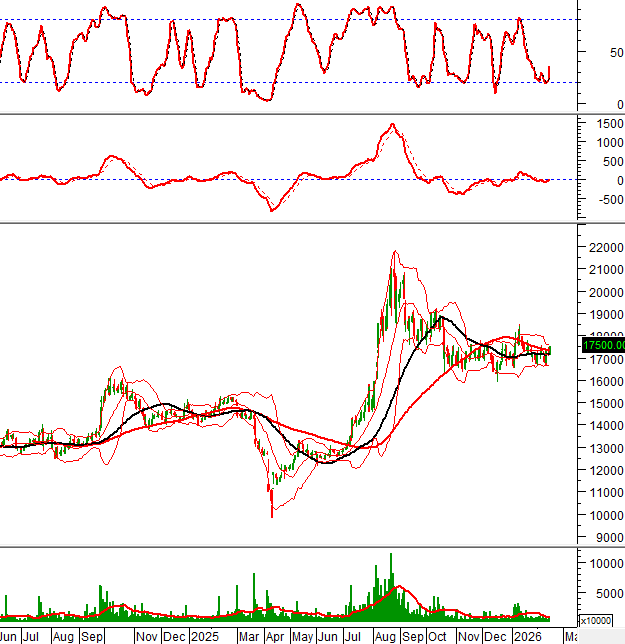
Task: Click the MACD peak near the 1500 level
Action: [392, 125]
